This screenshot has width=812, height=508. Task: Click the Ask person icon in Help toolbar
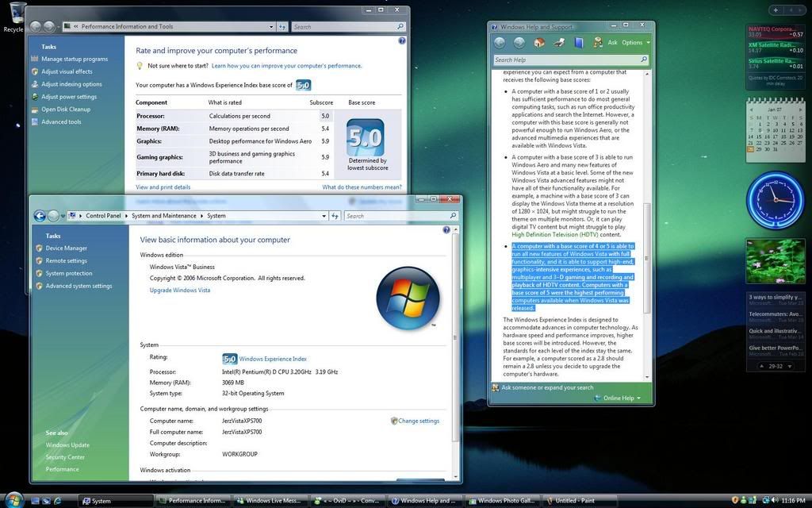598,43
